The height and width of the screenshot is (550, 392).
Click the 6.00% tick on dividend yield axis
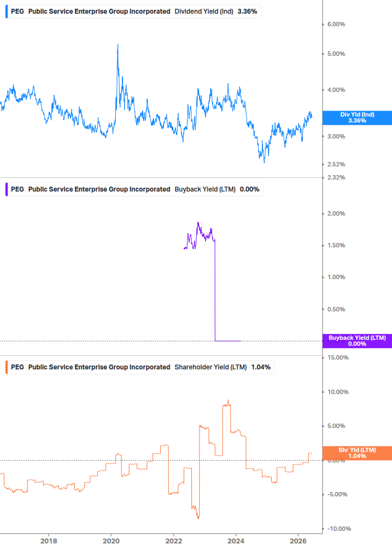tap(336, 24)
